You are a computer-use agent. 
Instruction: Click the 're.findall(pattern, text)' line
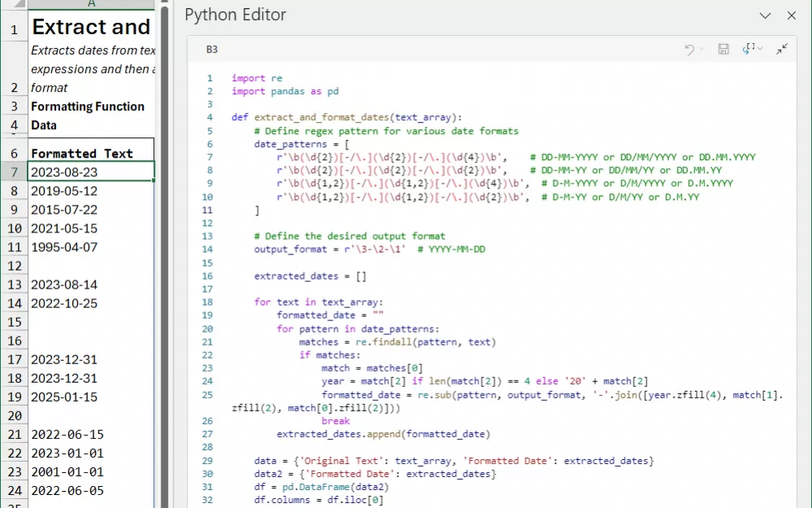pos(397,342)
